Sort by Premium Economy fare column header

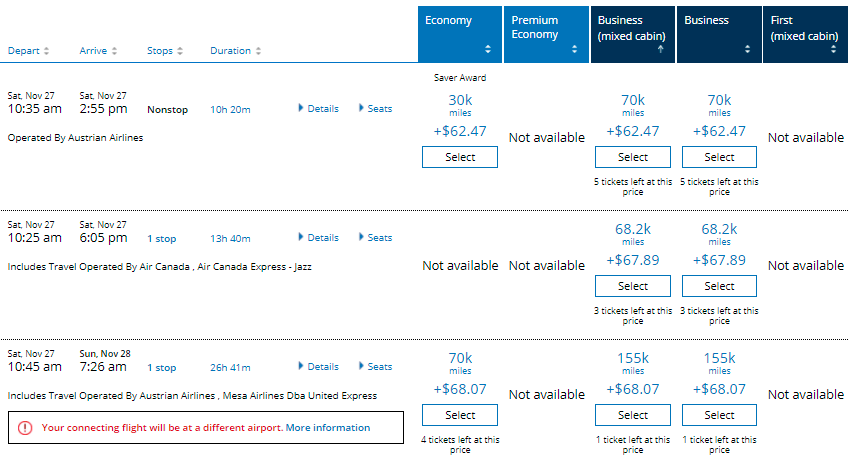click(545, 34)
